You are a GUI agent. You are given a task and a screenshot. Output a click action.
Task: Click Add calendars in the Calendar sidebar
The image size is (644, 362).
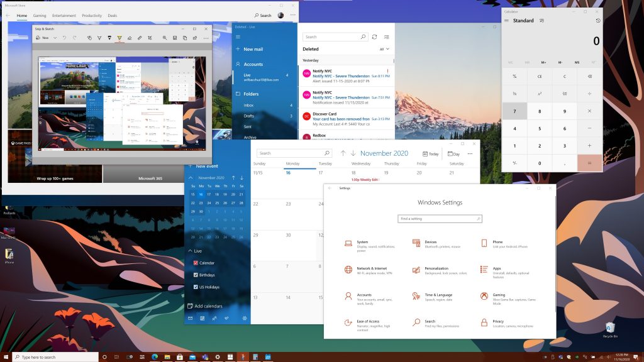(205, 306)
